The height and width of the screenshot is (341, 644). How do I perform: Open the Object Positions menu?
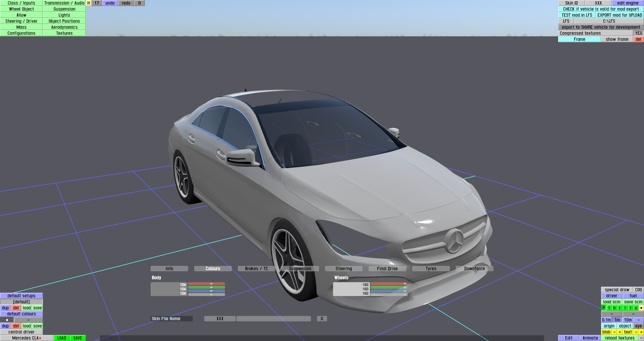pos(64,21)
